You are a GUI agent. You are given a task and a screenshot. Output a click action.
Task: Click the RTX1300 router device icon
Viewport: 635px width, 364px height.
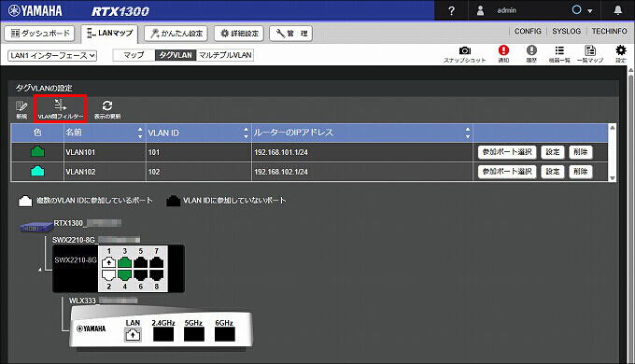(x=36, y=227)
